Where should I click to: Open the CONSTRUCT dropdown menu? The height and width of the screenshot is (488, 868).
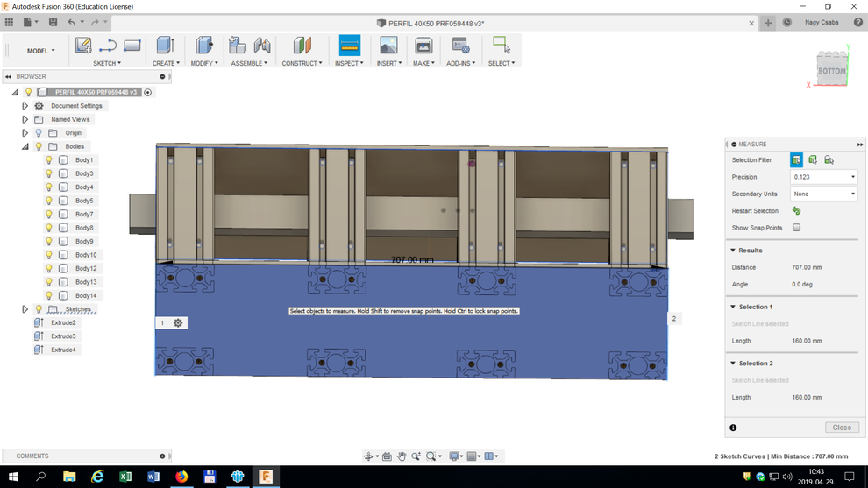[x=302, y=63]
